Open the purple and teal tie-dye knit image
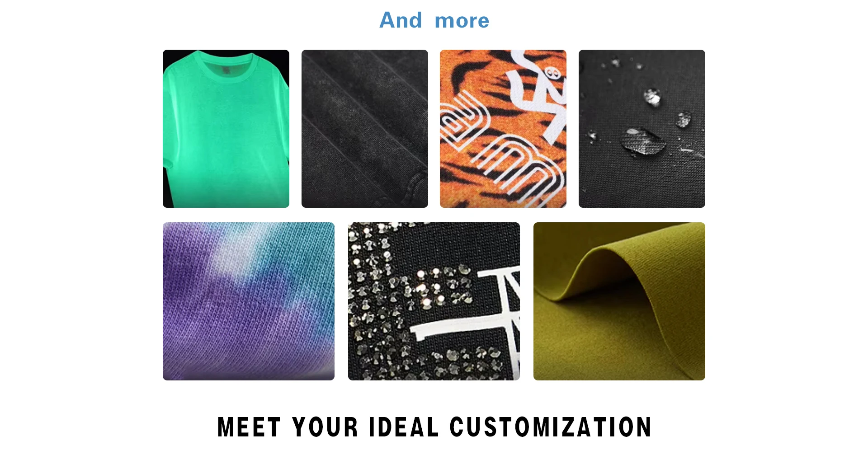This screenshot has width=868, height=464. pyautogui.click(x=249, y=301)
